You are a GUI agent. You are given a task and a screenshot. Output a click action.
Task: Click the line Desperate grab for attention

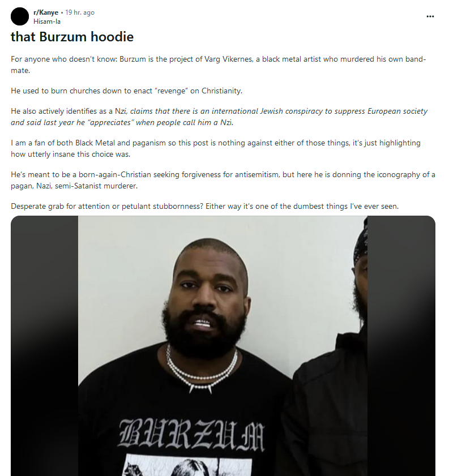(x=204, y=207)
